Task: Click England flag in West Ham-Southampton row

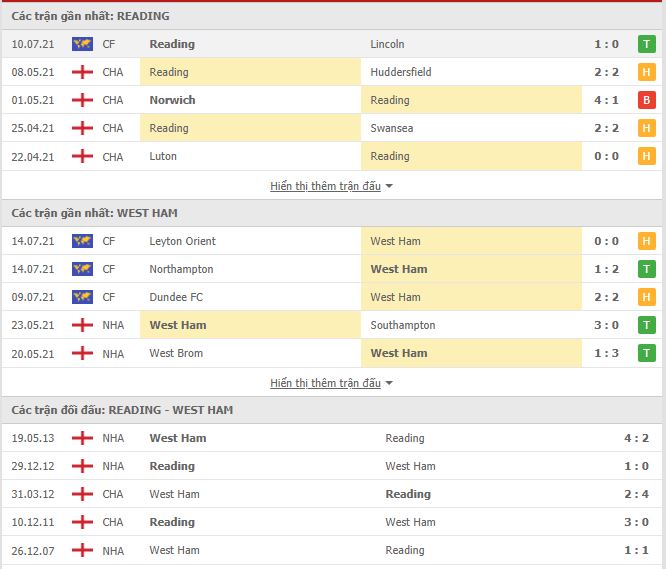Action: [82, 325]
